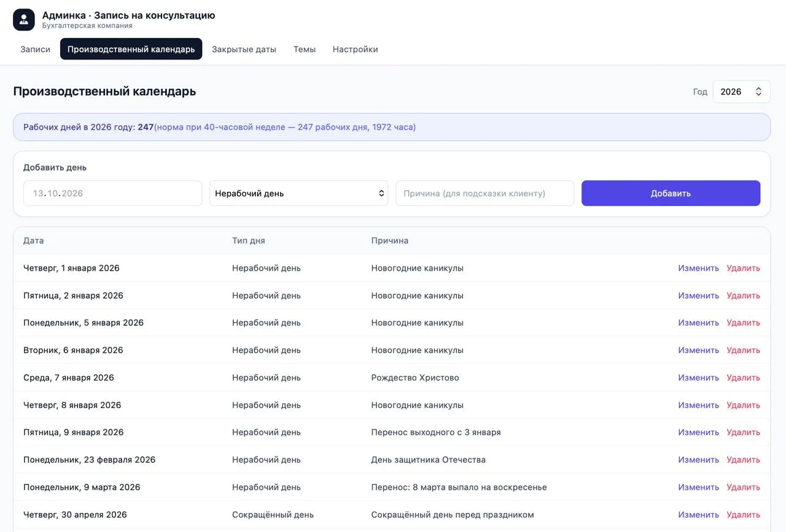786x532 pixels.
Task: Open the year 2026 dropdown
Action: click(x=741, y=91)
